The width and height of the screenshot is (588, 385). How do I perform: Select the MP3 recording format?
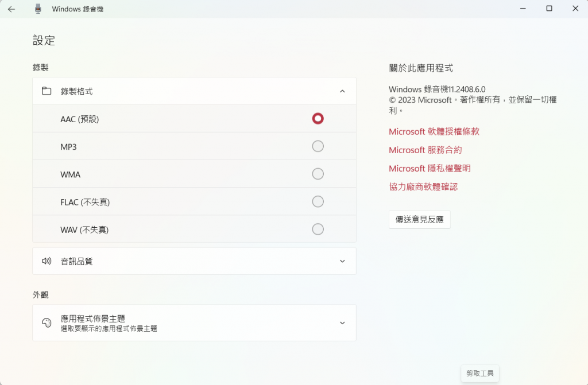[318, 146]
